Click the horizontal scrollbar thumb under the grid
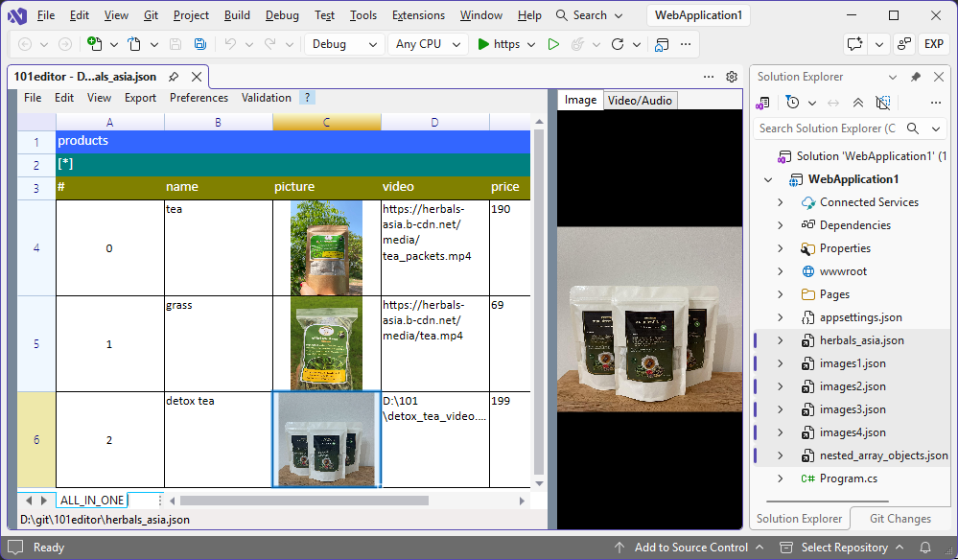 click(x=304, y=501)
